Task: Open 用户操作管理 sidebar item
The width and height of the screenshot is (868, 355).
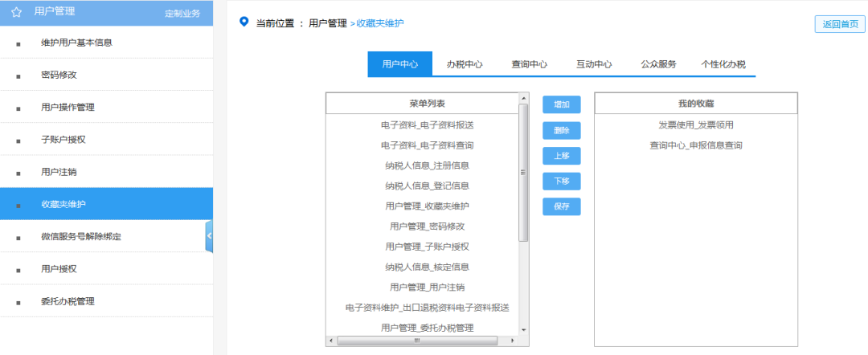Action: point(106,107)
